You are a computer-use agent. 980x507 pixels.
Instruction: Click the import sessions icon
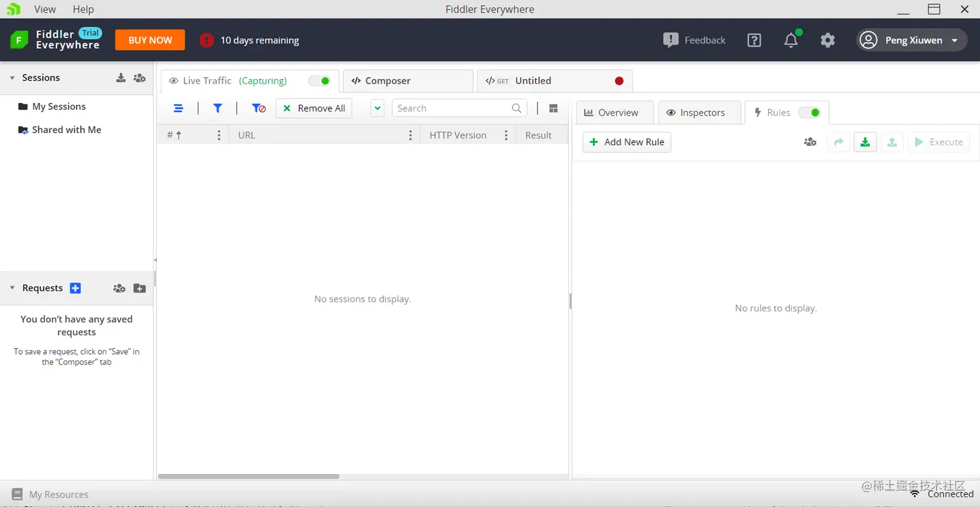pos(121,78)
